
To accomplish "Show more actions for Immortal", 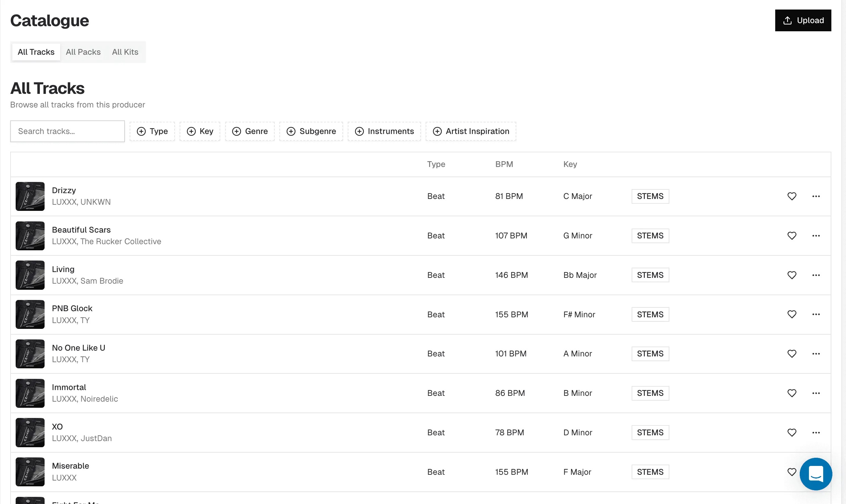I will [x=816, y=393].
